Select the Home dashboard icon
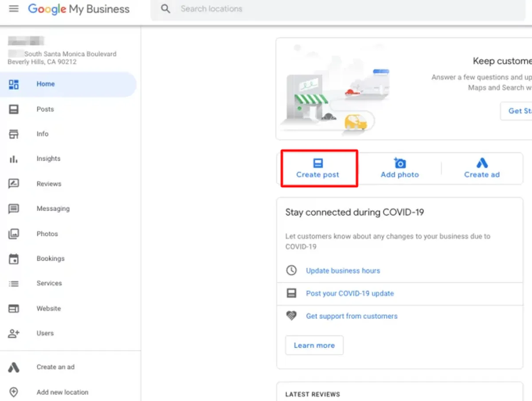Screen dimensions: 532x401 click(14, 84)
